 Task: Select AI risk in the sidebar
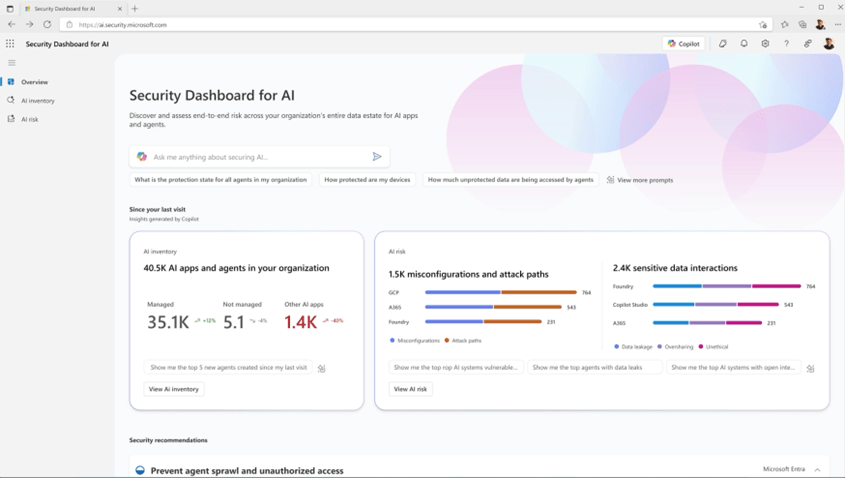click(x=30, y=119)
